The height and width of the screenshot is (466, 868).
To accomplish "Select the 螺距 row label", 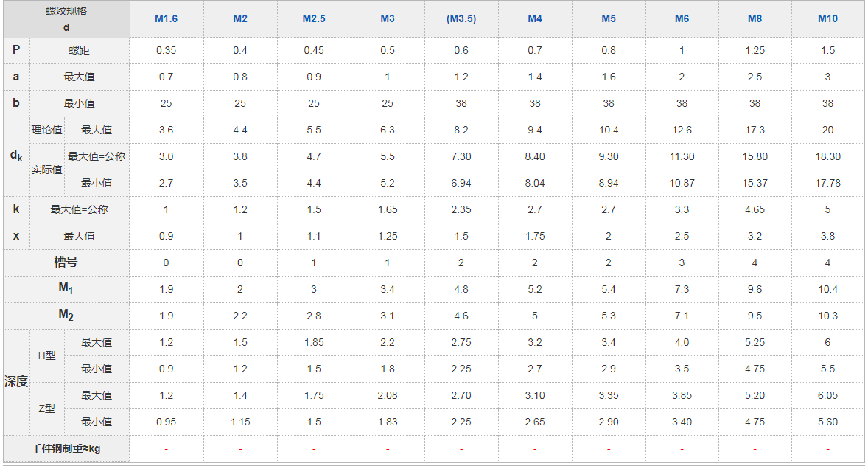I will coord(79,50).
